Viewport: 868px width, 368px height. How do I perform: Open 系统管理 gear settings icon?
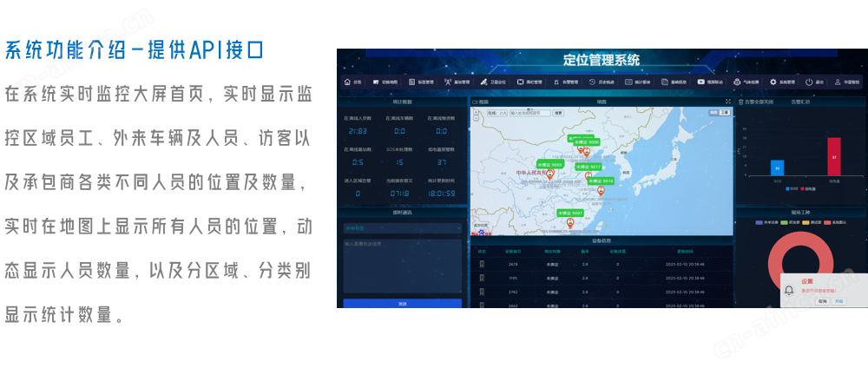click(x=773, y=82)
